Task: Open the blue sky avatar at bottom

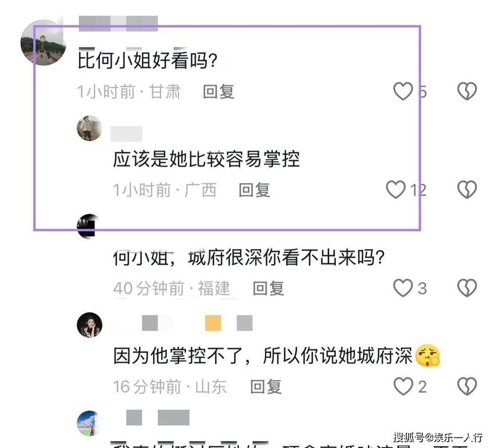Action: tap(90, 423)
